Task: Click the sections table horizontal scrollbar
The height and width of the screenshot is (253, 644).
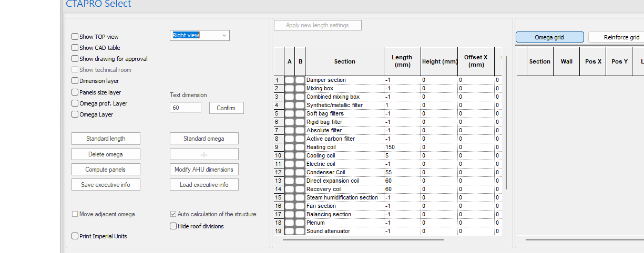Action: 363,240
